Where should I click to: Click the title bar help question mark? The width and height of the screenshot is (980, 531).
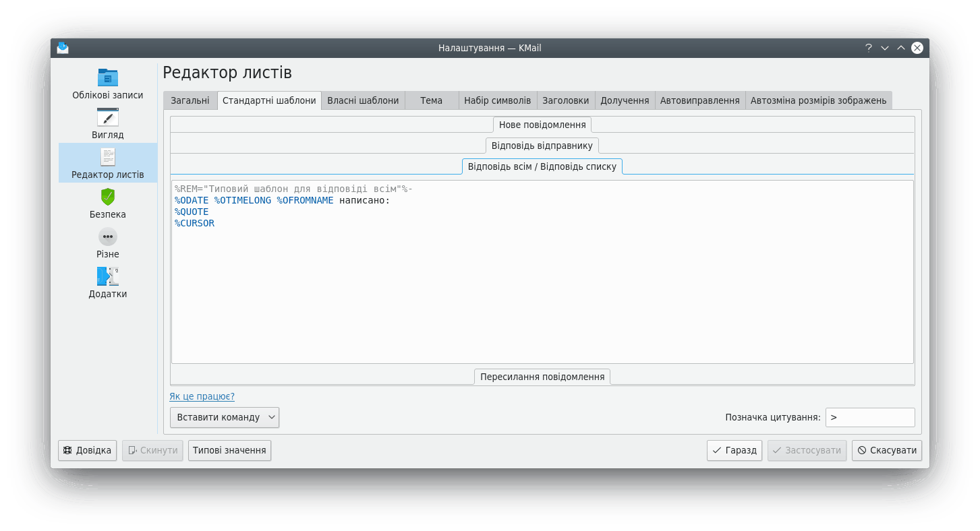tap(869, 48)
